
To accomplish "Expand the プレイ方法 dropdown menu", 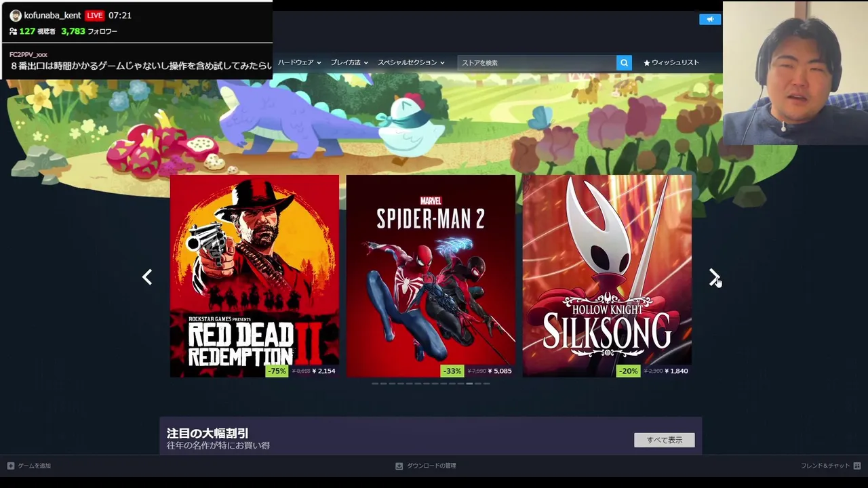I will pos(349,62).
